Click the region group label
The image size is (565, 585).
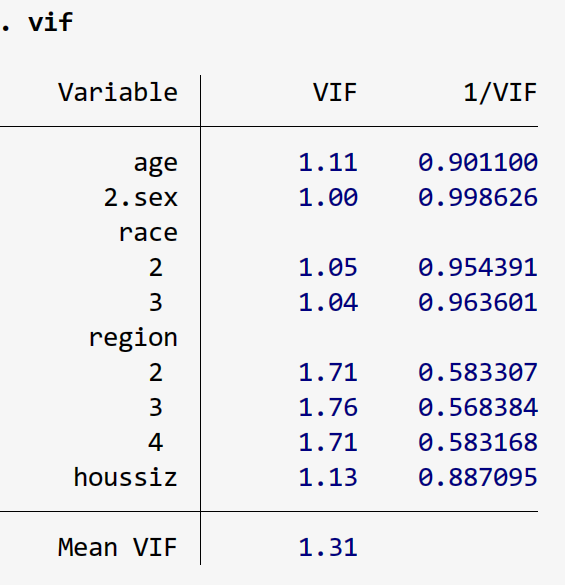[x=133, y=339]
